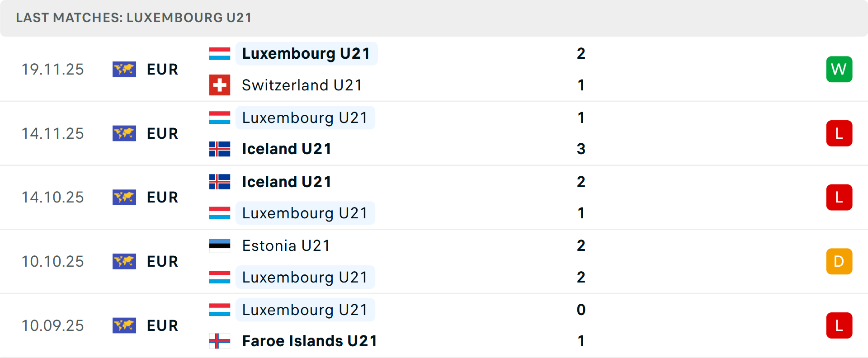Click the L badge for 10.09.25 match
868x358 pixels.
coord(839,325)
